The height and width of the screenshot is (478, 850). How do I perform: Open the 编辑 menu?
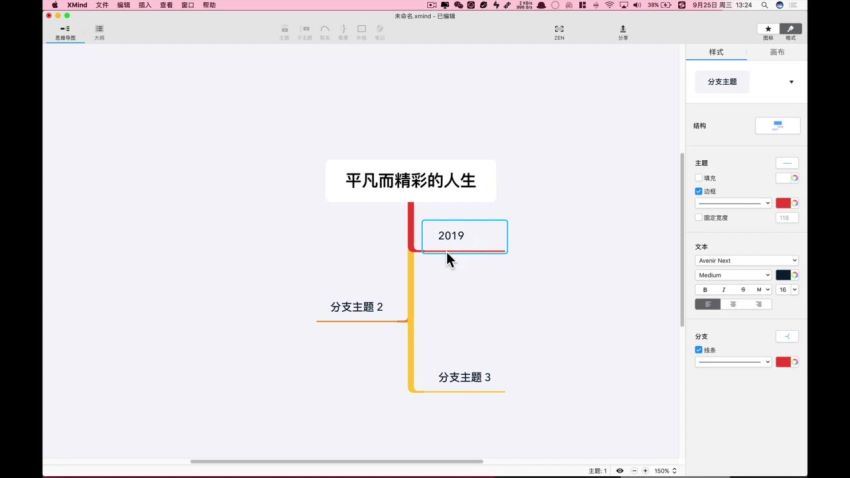(124, 5)
